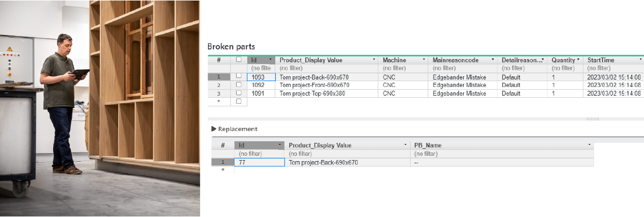Image resolution: width=644 pixels, height=217 pixels.
Task: Click the Machine filter field
Action: pyautogui.click(x=404, y=68)
